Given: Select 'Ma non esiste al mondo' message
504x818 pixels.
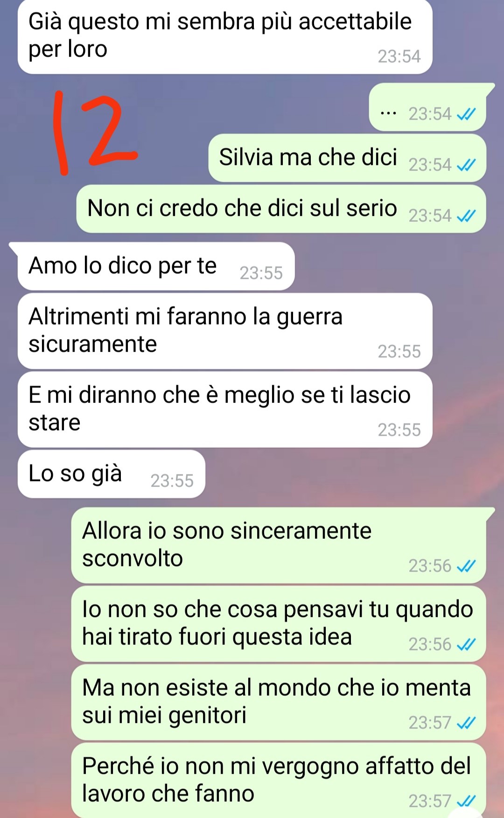Looking at the screenshot, I should pyautogui.click(x=279, y=702).
